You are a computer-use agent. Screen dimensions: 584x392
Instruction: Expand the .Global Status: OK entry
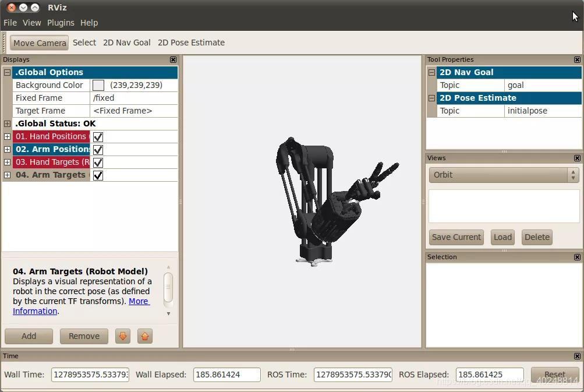tap(8, 124)
